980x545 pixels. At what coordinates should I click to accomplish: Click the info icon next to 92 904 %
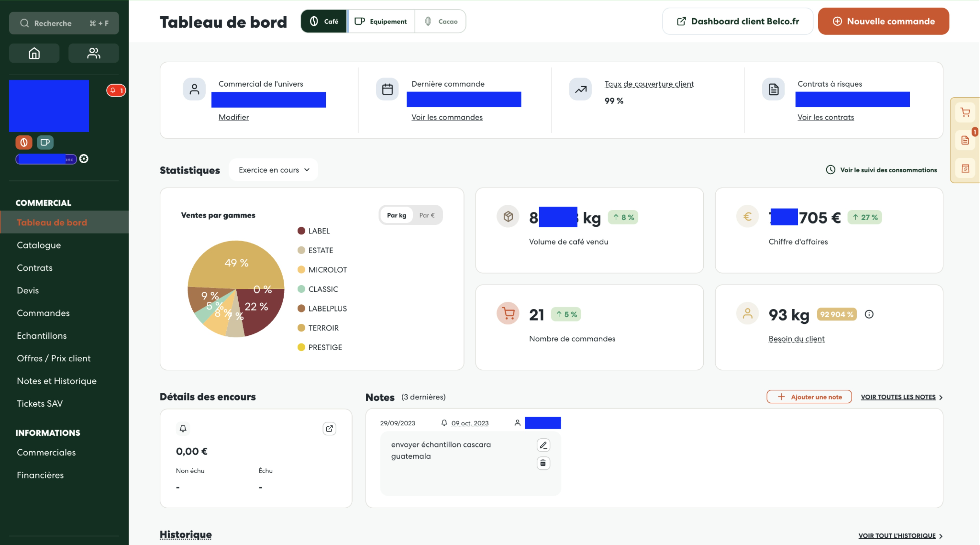(869, 314)
